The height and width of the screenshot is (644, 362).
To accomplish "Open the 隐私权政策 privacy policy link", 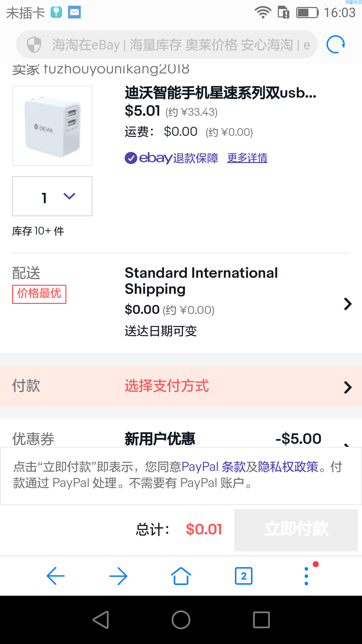I will [288, 467].
